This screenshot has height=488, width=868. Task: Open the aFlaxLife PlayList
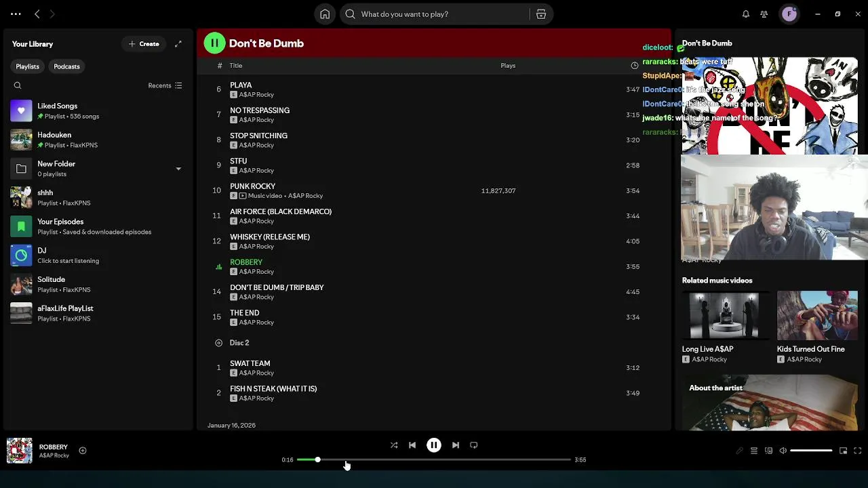[98, 313]
